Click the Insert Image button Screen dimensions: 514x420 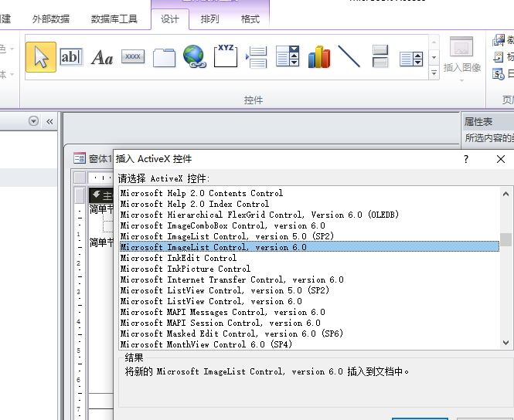tap(461, 54)
